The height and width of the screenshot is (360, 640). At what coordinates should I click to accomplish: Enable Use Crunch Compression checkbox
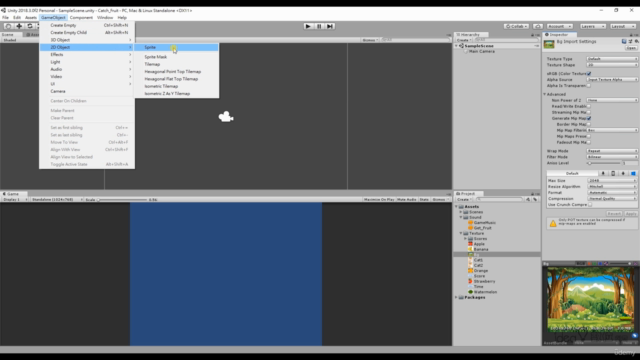[590, 204]
